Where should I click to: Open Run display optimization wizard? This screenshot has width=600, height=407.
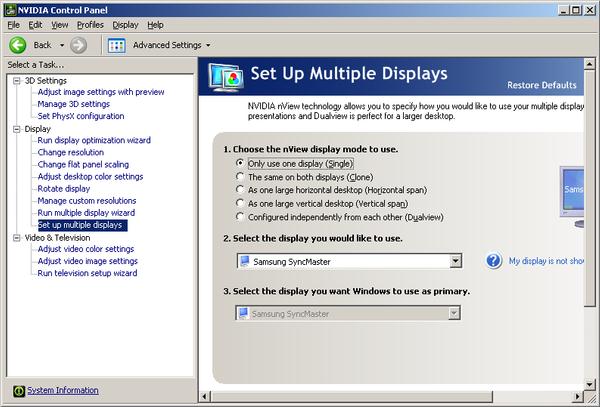94,140
